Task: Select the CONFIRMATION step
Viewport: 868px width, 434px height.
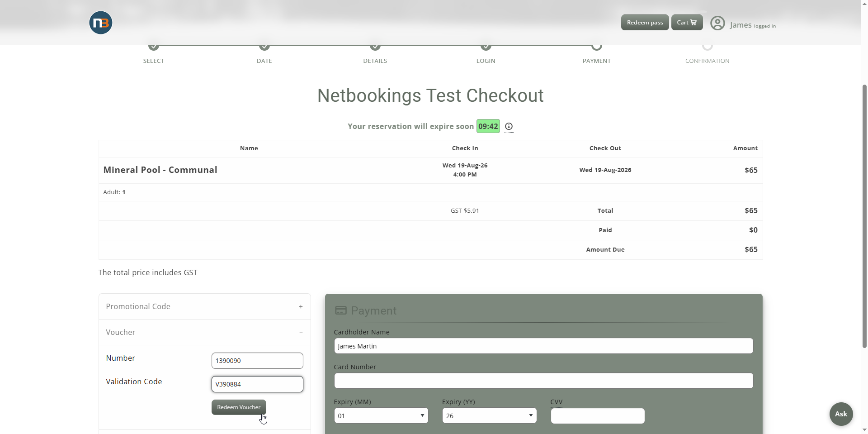Action: [708, 61]
